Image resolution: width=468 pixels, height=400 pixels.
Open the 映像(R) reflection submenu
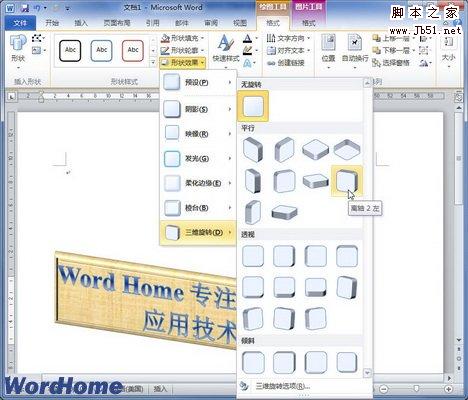click(198, 134)
